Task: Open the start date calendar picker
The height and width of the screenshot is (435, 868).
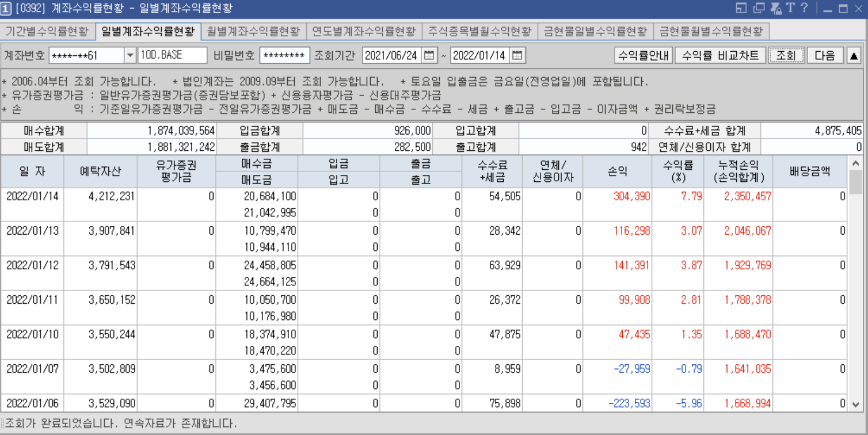Action: [x=429, y=55]
